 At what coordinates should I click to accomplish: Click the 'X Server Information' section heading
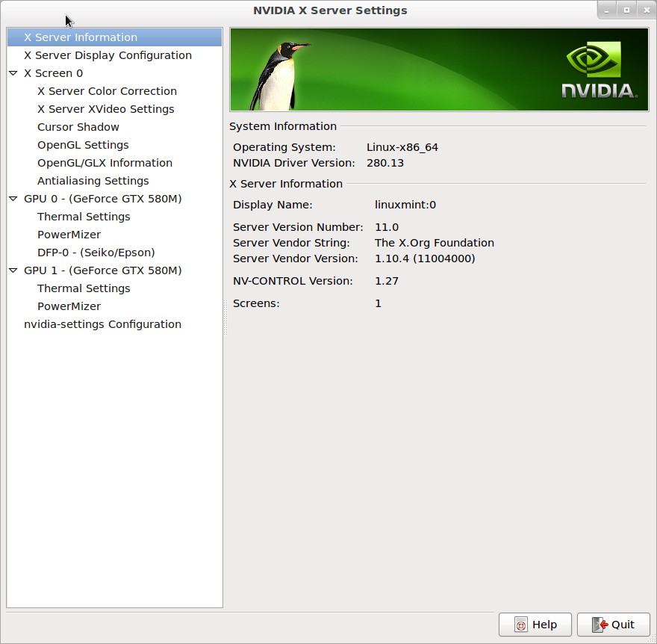point(286,184)
